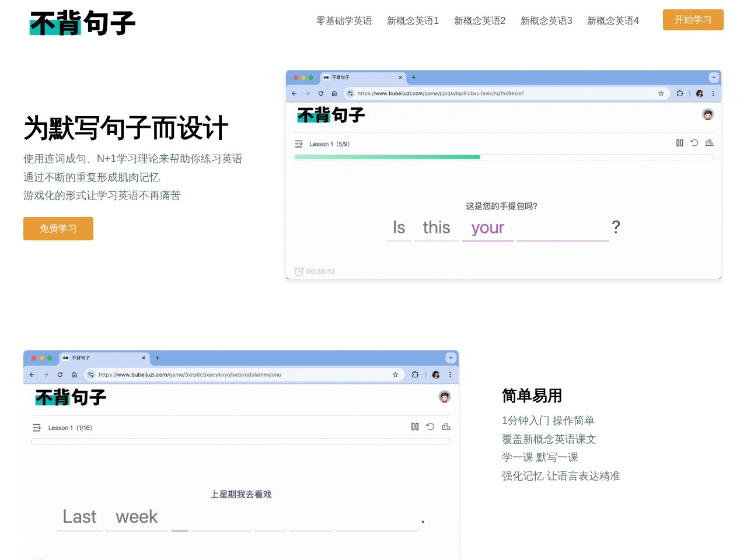The image size is (747, 560).
Task: Click the word 'your' in the sentence exercise
Action: tap(488, 228)
